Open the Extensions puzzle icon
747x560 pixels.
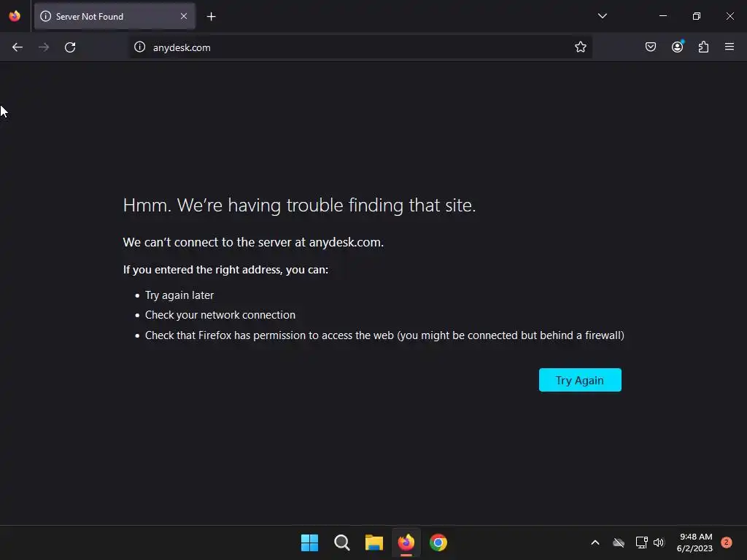tap(703, 47)
